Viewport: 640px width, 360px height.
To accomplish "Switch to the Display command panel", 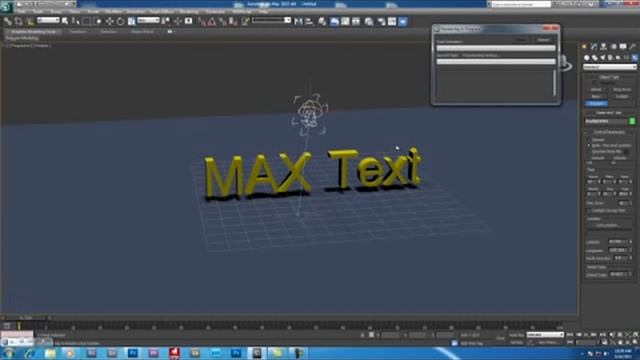I will (x=623, y=47).
